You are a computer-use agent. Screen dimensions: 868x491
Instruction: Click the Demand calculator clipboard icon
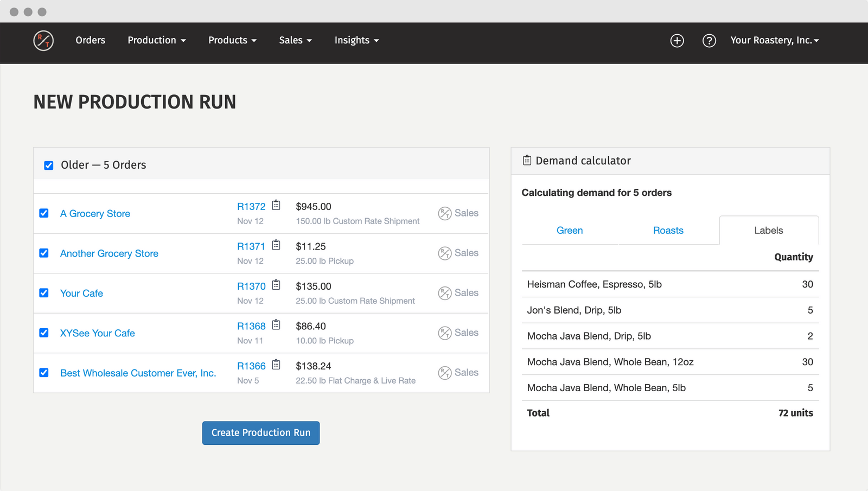tap(527, 160)
